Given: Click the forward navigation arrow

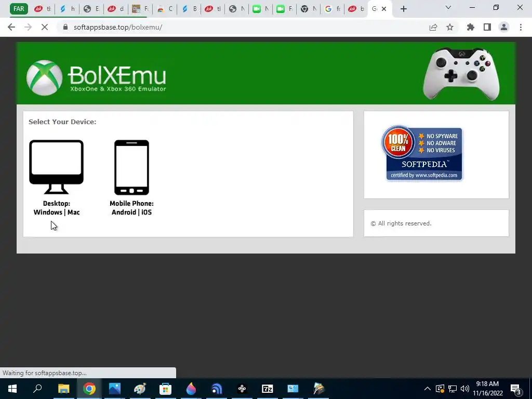Looking at the screenshot, I should coord(28,27).
